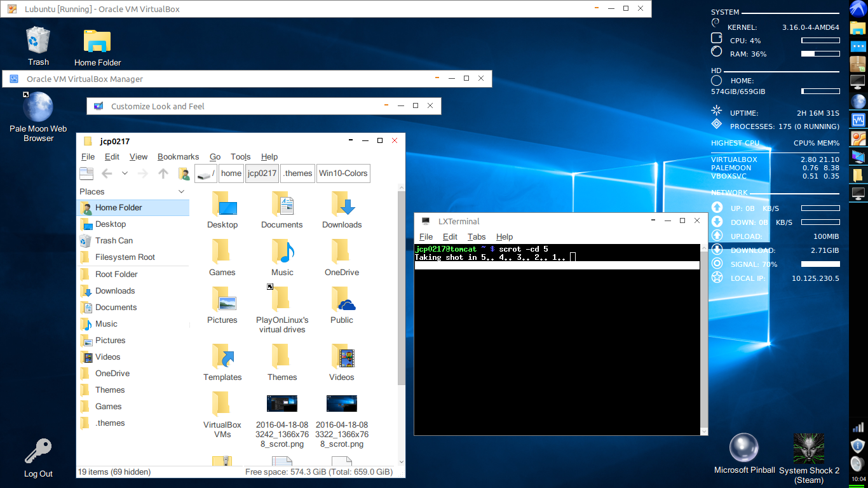Go forward in the file manager toolbar

tap(143, 173)
